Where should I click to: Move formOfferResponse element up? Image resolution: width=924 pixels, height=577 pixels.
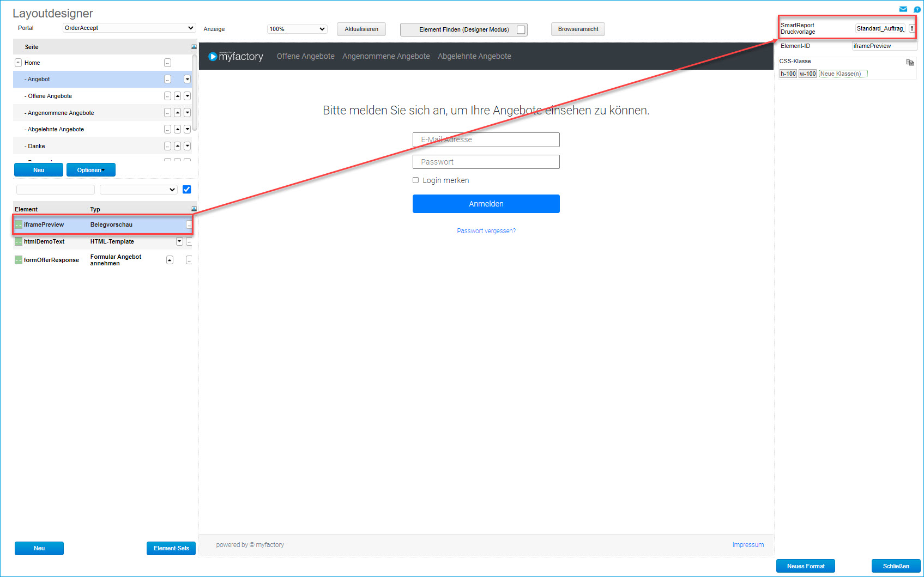170,260
